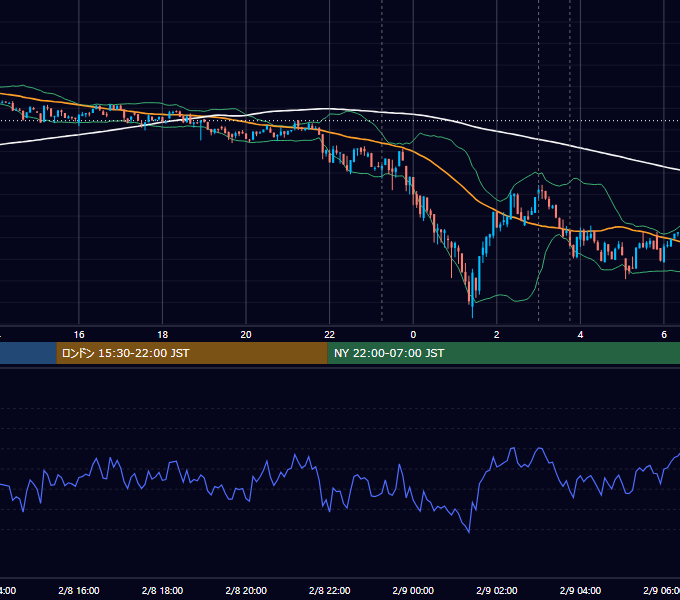Click the 2/8 20:00 date label
Screen dimensions: 680x600
246,590
